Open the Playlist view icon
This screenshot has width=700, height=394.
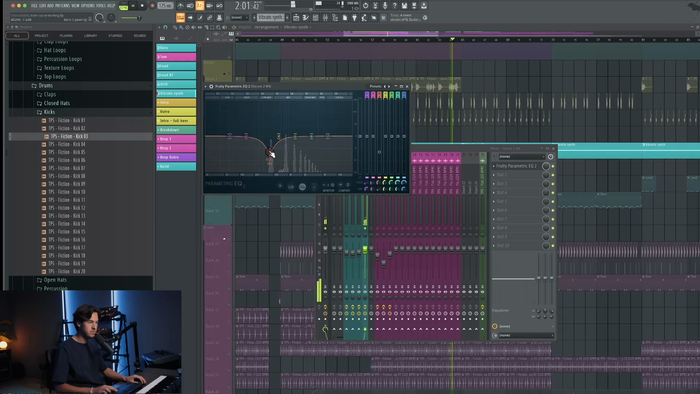tap(296, 17)
